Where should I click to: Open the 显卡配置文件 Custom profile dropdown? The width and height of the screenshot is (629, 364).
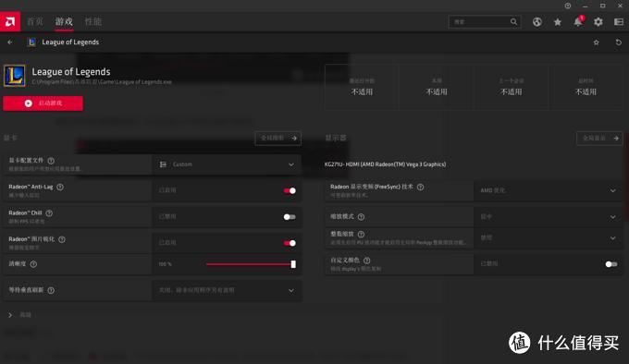[x=227, y=164]
